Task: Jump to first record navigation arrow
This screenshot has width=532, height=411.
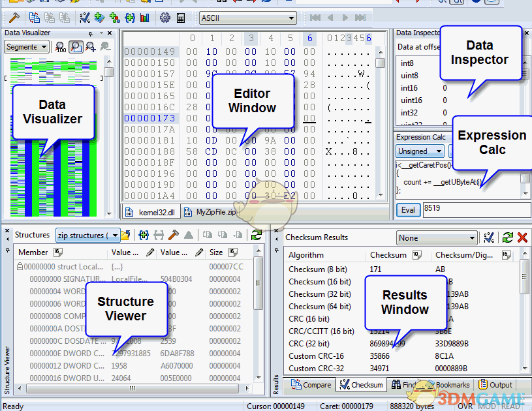Action: 315,18
